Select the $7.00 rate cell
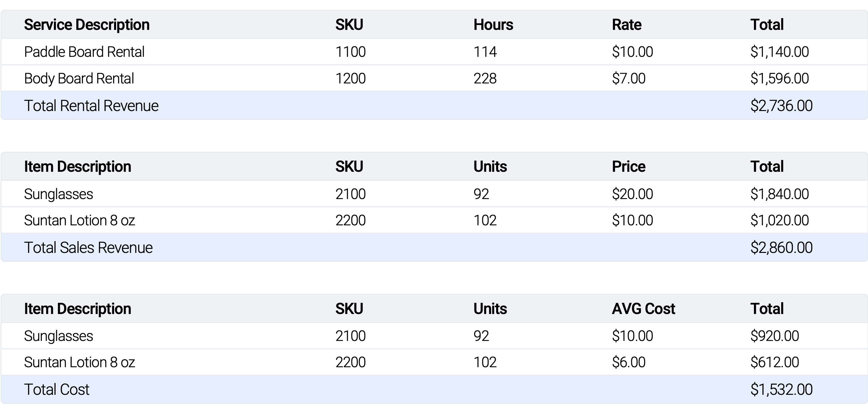This screenshot has height=404, width=868. (628, 79)
